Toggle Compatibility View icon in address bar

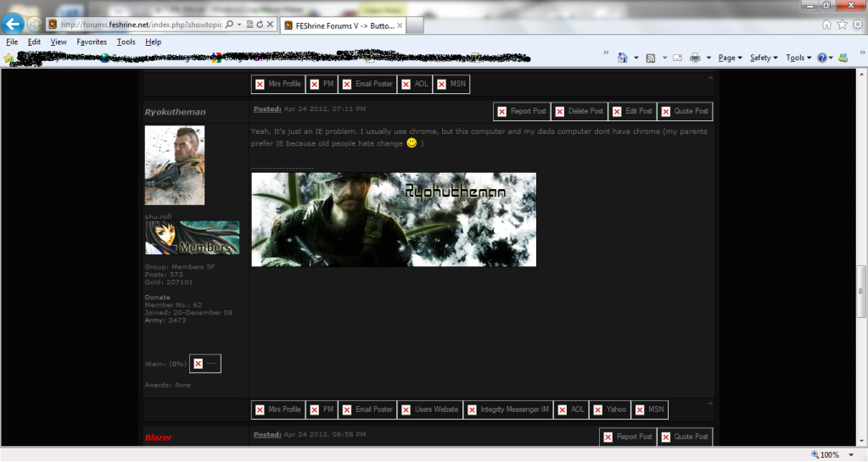pos(249,25)
